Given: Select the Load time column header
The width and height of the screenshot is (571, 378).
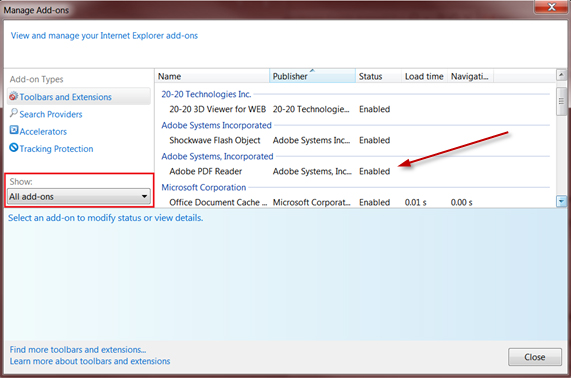Looking at the screenshot, I should 424,76.
